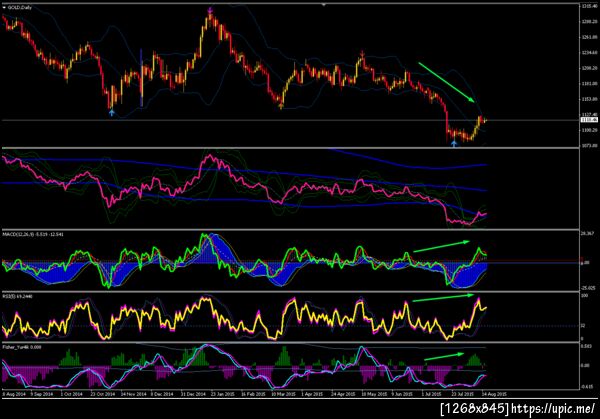
Task: Click the 0.583 value on Fisher scale
Action: [x=586, y=346]
